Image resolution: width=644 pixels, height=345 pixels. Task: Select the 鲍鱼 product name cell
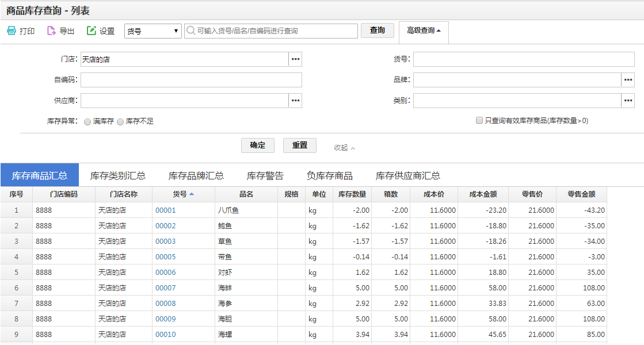(246, 225)
